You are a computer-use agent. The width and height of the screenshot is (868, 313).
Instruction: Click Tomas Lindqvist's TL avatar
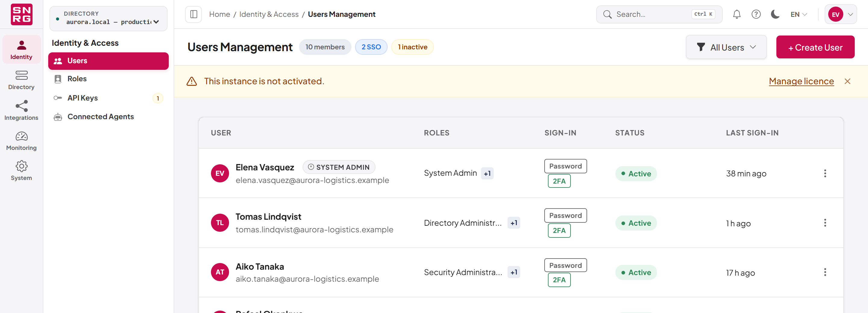point(220,223)
